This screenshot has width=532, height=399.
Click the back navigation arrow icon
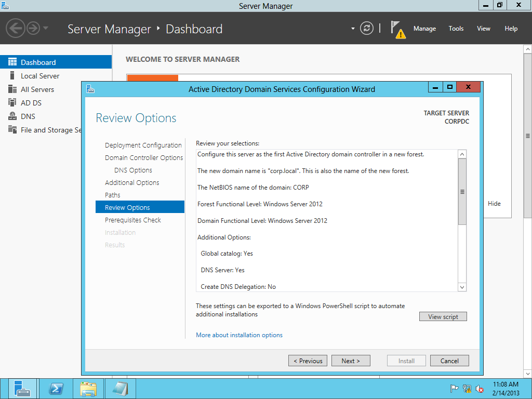pos(15,28)
